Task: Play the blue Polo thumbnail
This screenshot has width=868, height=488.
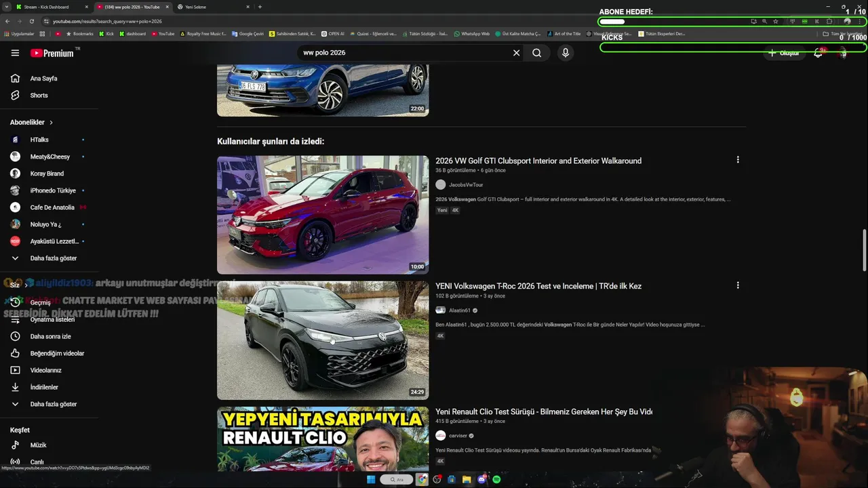Action: [x=323, y=90]
